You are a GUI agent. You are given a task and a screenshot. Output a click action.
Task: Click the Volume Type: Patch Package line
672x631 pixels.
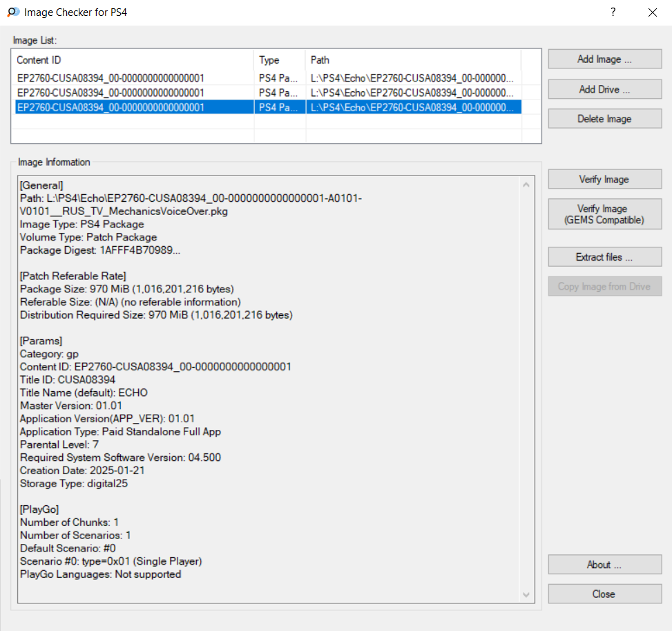point(88,237)
